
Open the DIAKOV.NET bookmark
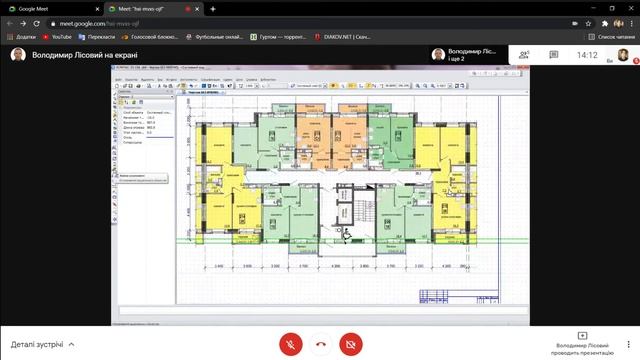pyautogui.click(x=342, y=37)
